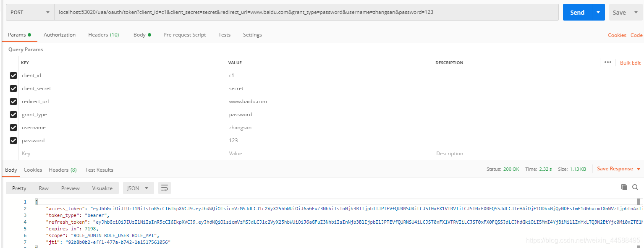Viewport: 644px width, 248px height.
Task: Open the Code link
Action: 636,35
